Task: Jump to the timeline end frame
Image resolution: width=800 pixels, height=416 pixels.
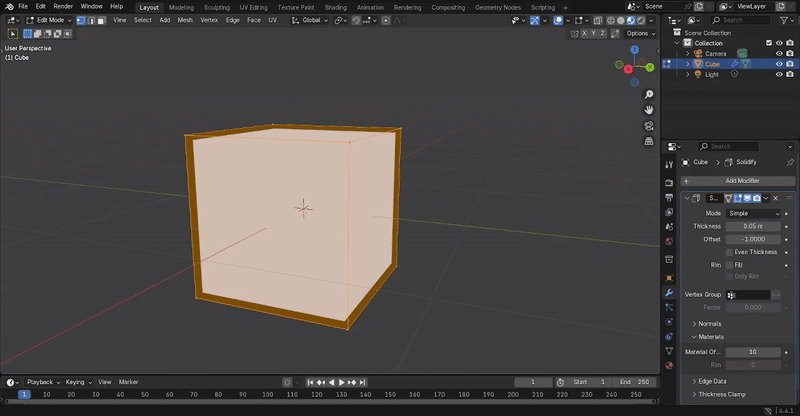Action: pos(362,382)
